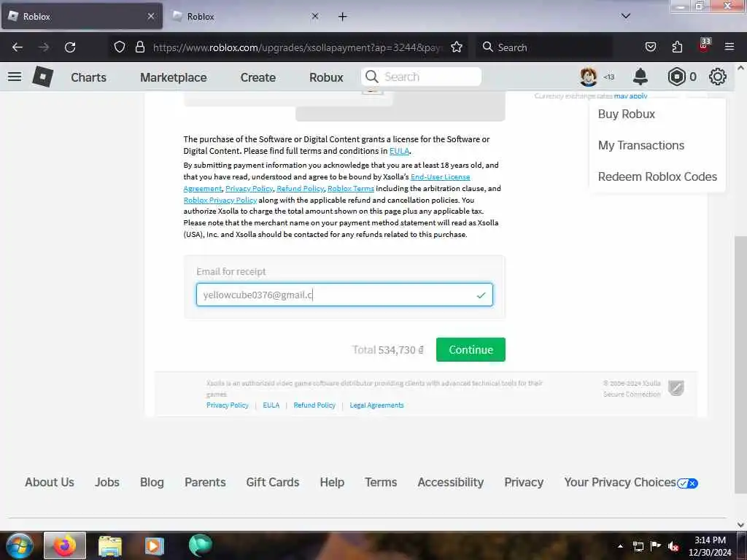Toggle Your Privacy Choices switch icon

click(x=687, y=483)
